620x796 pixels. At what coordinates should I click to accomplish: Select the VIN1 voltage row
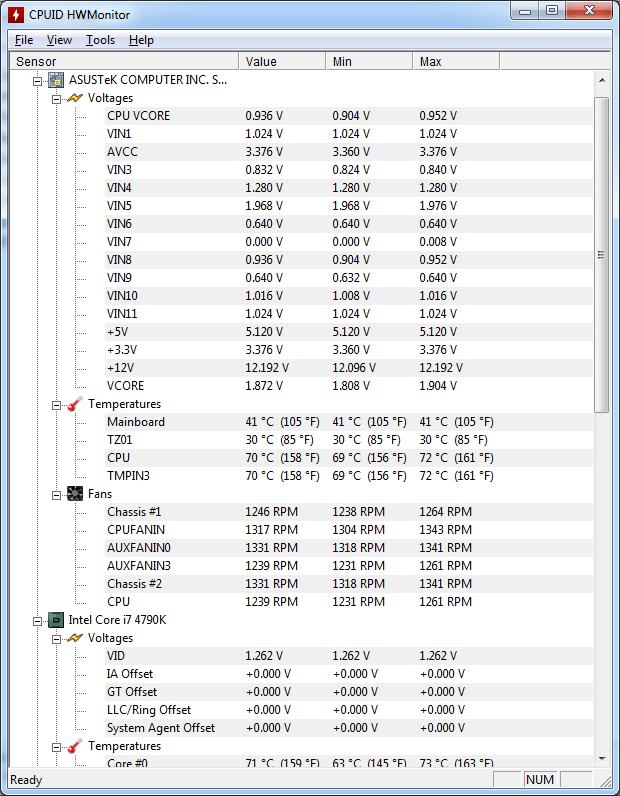349,134
